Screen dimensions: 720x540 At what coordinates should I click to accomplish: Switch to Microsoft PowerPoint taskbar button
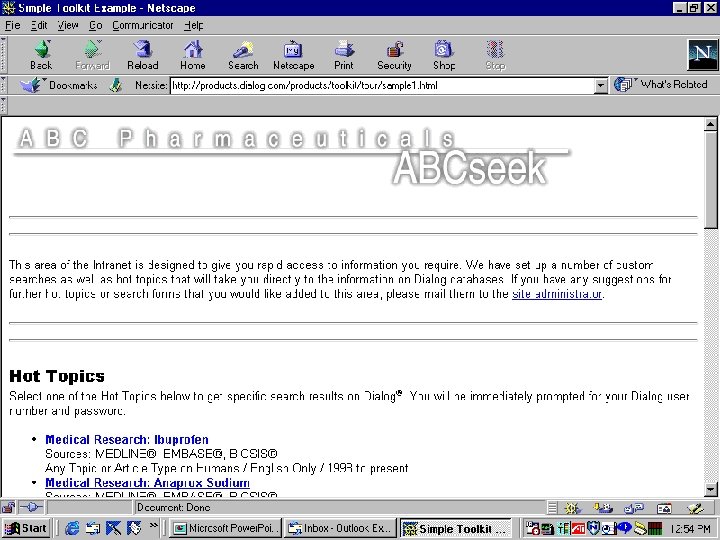(x=225, y=529)
